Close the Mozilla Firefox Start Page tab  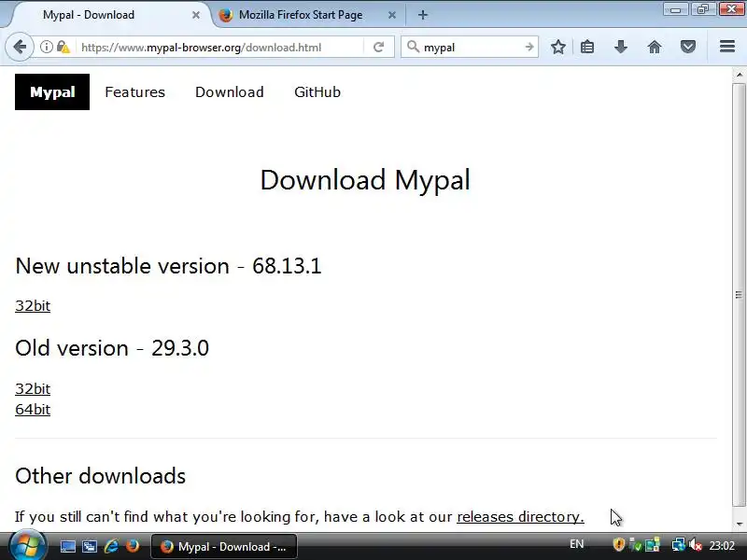pos(391,15)
